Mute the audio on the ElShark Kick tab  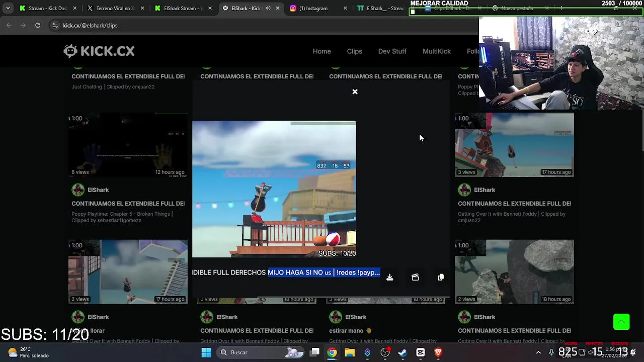[x=268, y=8]
